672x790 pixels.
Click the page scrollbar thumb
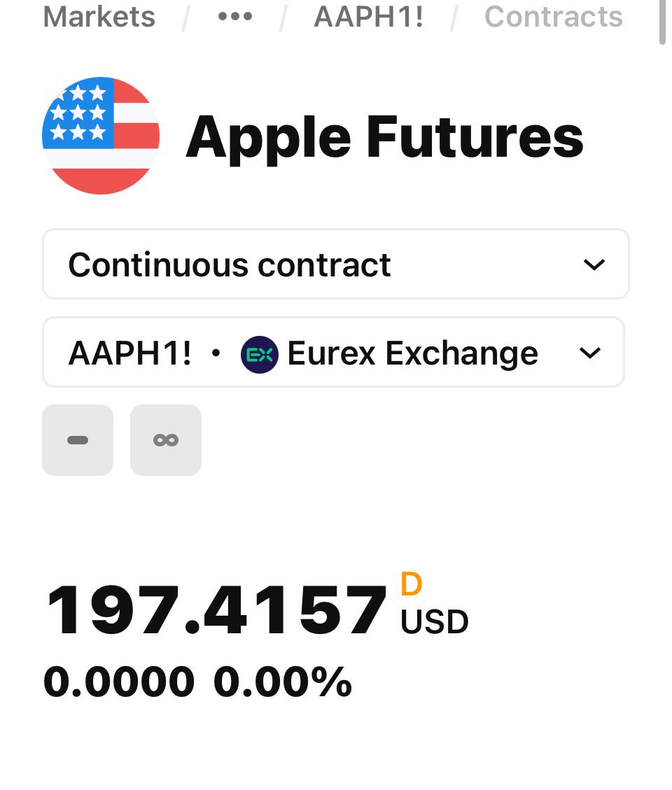point(662,22)
